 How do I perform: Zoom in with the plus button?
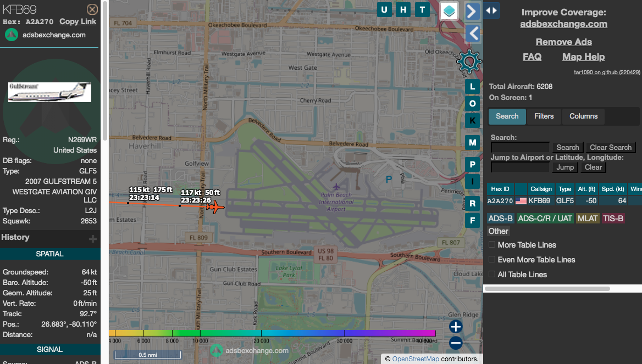pos(456,326)
